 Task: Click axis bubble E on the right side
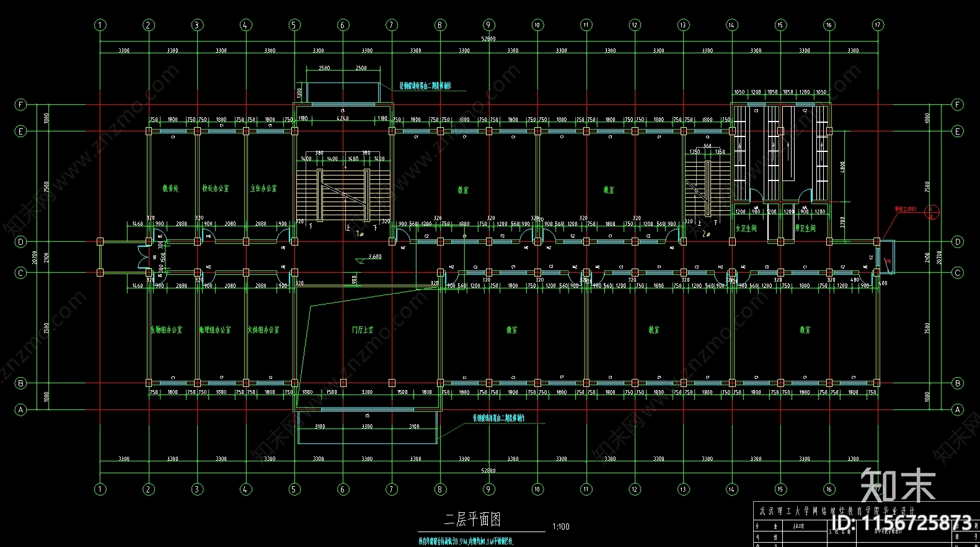pos(958,131)
